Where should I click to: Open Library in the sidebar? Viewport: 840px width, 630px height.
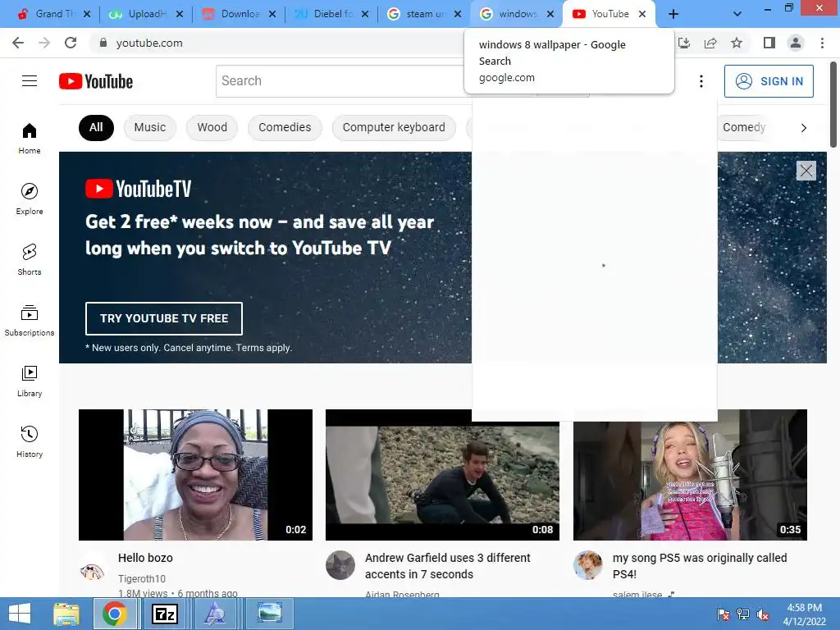coord(30,381)
